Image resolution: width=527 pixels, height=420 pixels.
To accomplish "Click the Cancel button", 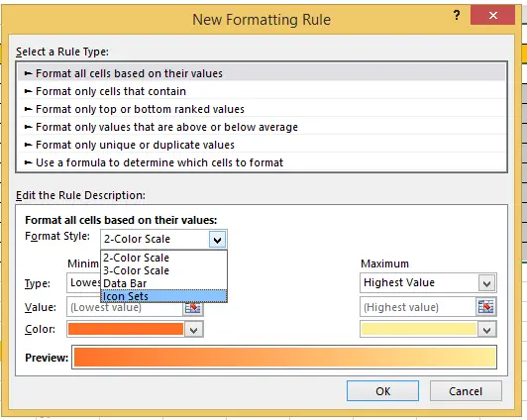I will pyautogui.click(x=466, y=391).
